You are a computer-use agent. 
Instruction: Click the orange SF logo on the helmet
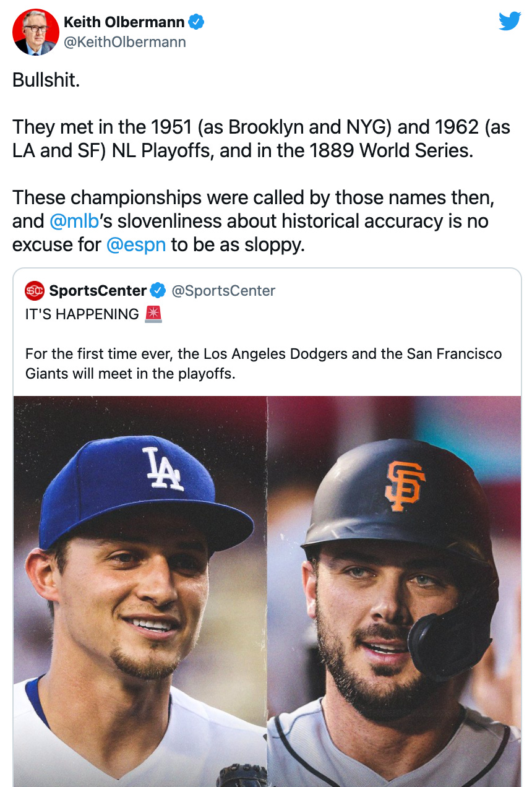tap(405, 486)
